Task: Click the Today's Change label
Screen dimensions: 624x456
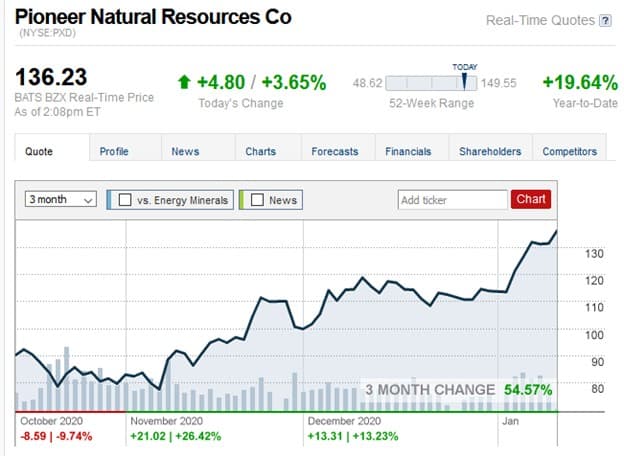Action: (x=241, y=103)
